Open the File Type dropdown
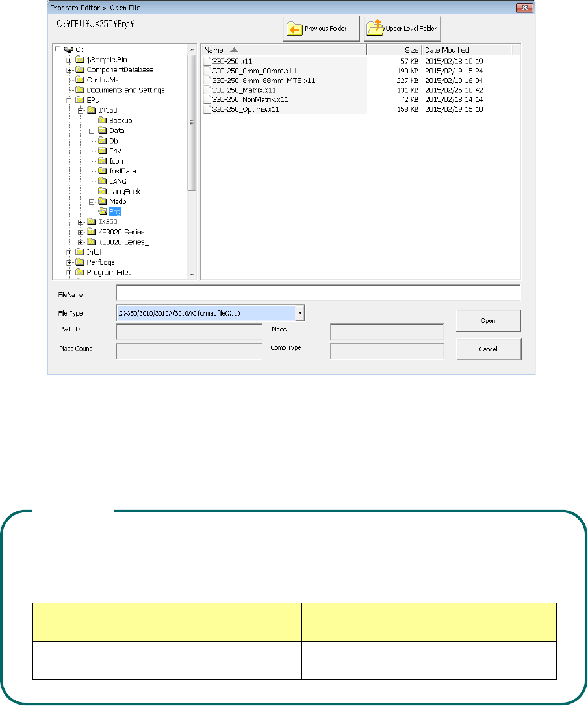The height and width of the screenshot is (706, 588). (x=300, y=313)
